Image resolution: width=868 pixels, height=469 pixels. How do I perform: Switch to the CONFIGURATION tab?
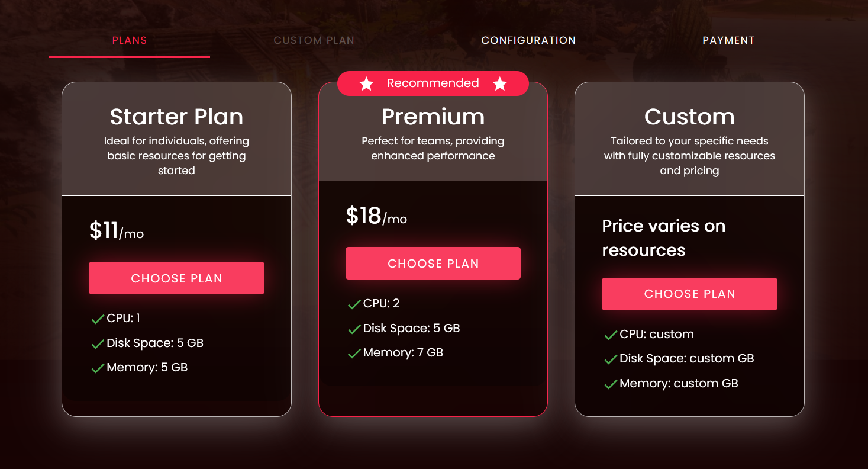click(528, 40)
